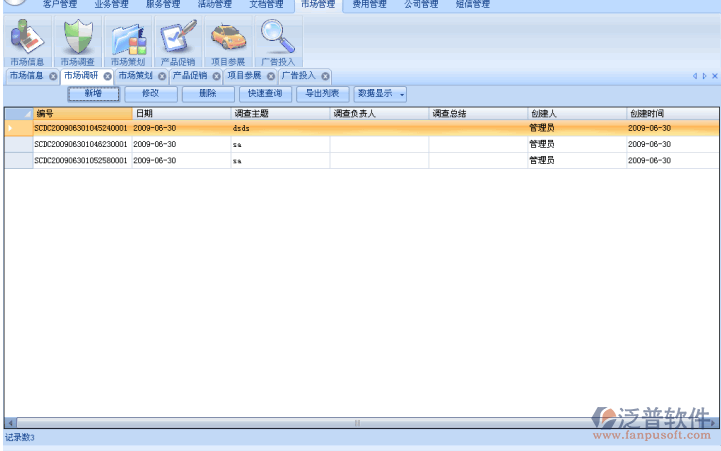Screen dimensions: 721x451
Task: Open the 费用管理 menu tab
Action: point(369,5)
